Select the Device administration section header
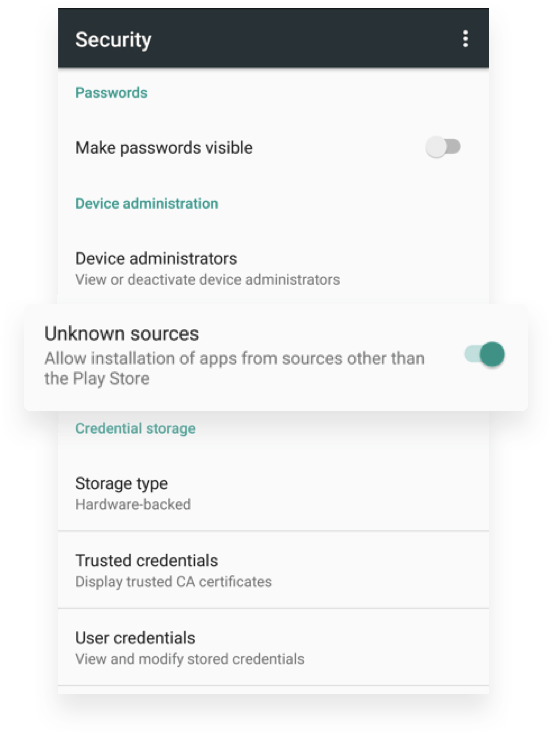 tap(147, 204)
